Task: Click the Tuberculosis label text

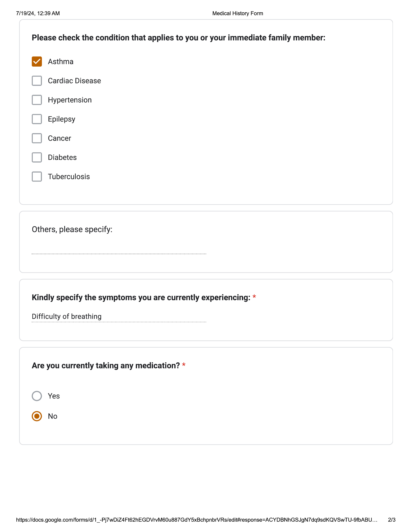Action: tap(69, 177)
